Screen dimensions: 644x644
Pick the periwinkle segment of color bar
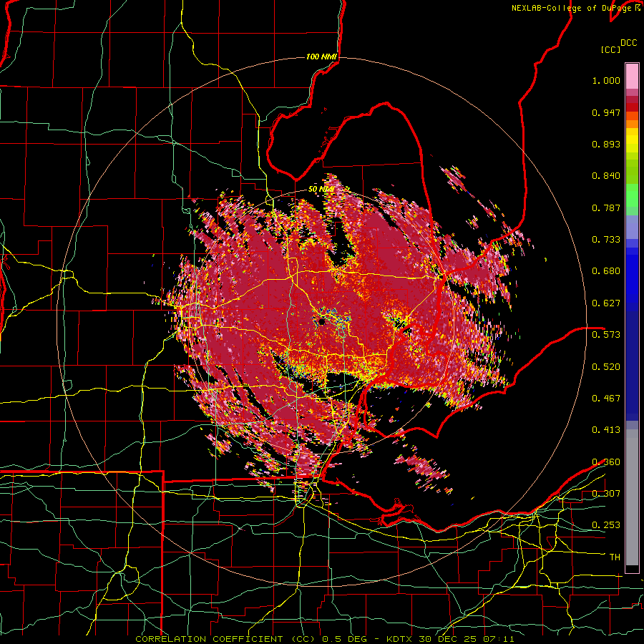632,227
